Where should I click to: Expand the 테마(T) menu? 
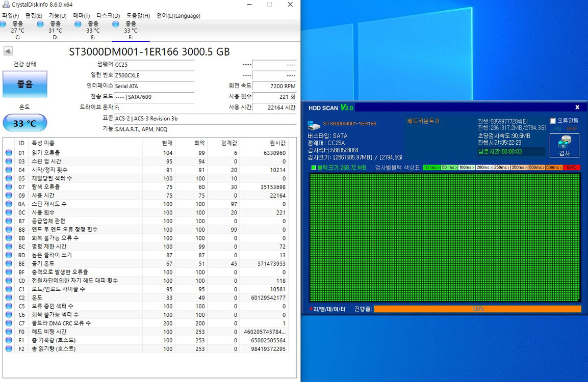82,16
